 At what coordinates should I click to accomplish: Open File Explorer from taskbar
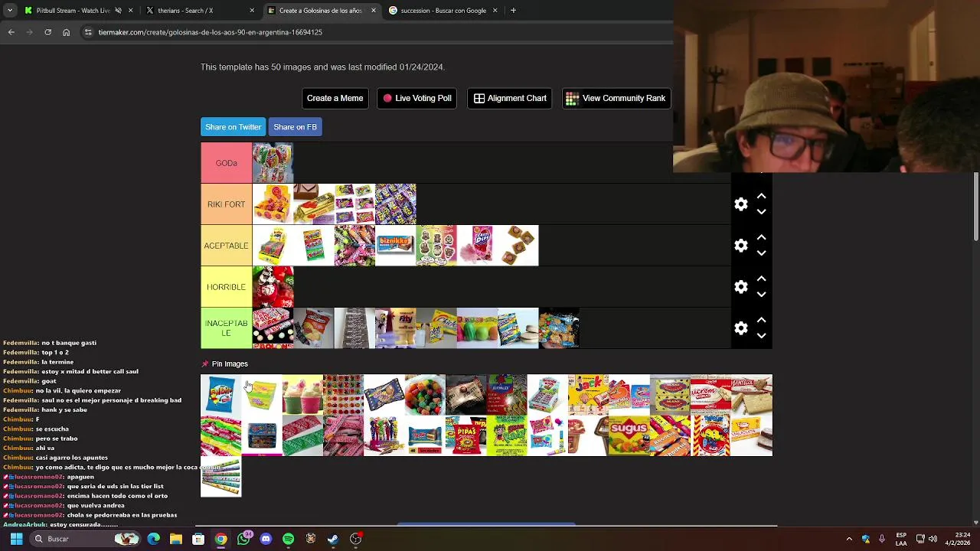pyautogui.click(x=176, y=539)
